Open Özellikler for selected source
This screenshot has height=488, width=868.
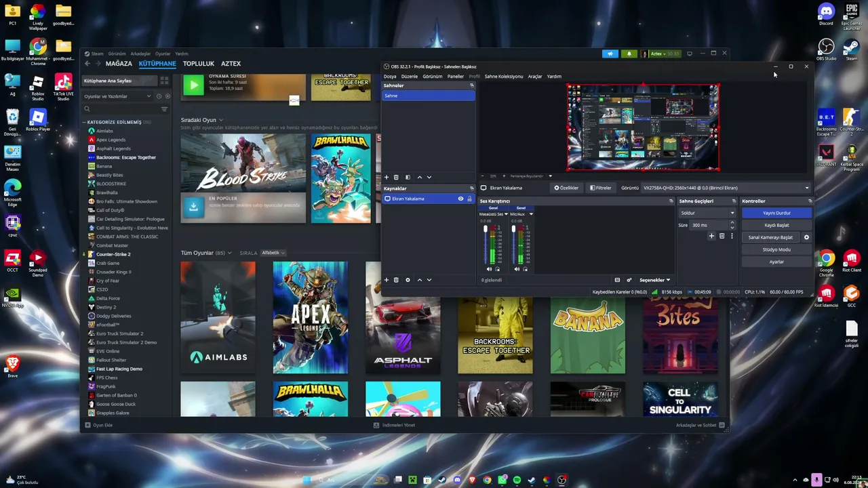566,188
